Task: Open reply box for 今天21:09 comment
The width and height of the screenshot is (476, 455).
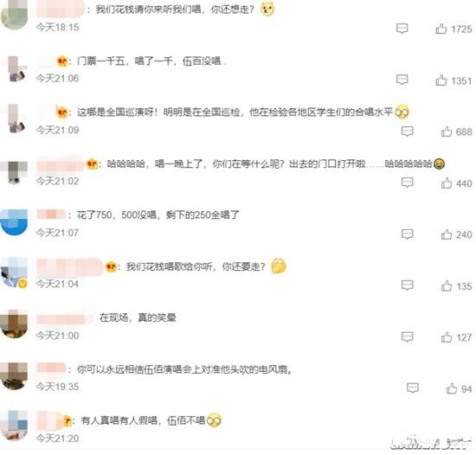Action: [x=407, y=131]
